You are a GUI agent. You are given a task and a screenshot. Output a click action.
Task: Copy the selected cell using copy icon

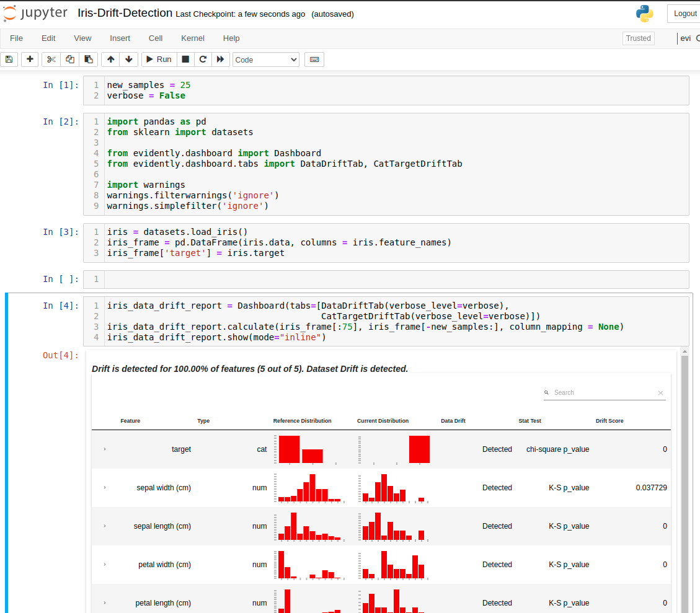pyautogui.click(x=69, y=60)
